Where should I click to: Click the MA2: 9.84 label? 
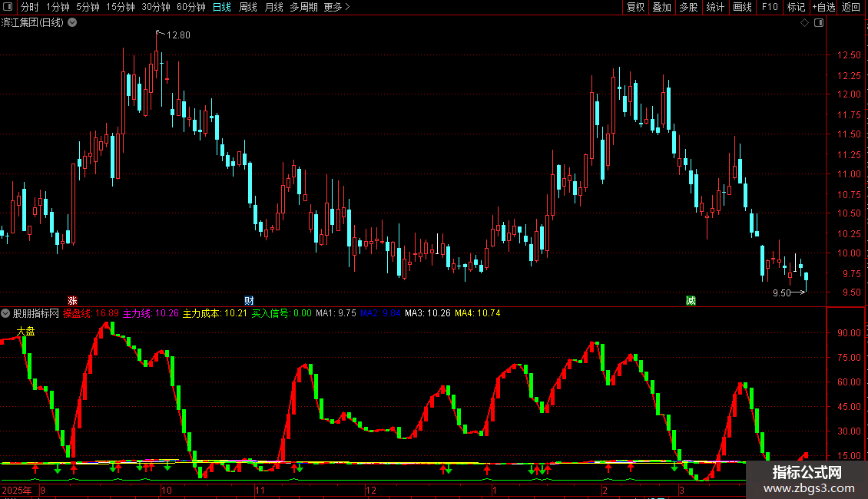[380, 314]
